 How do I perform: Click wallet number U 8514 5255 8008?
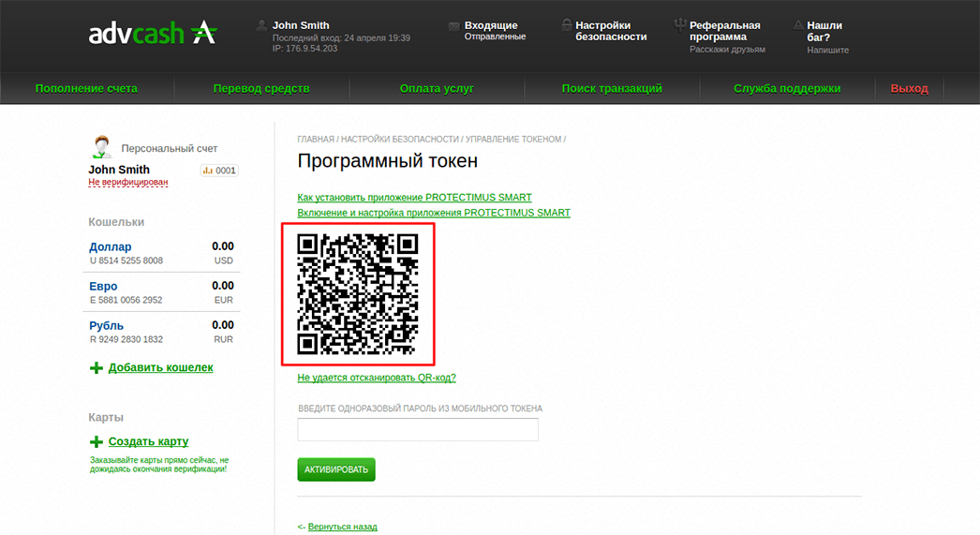126,260
